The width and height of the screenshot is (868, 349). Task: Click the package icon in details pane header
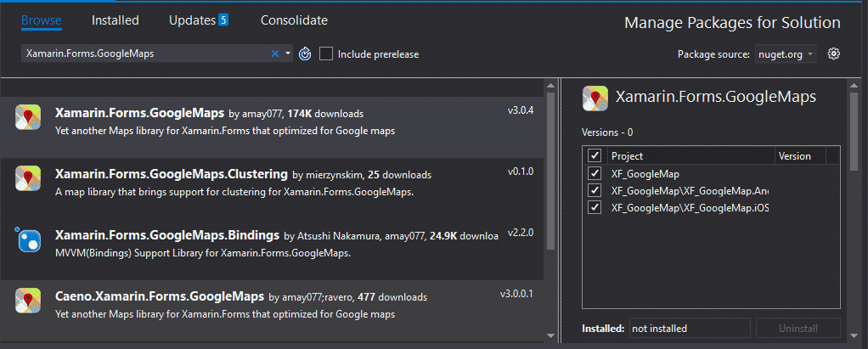(595, 99)
